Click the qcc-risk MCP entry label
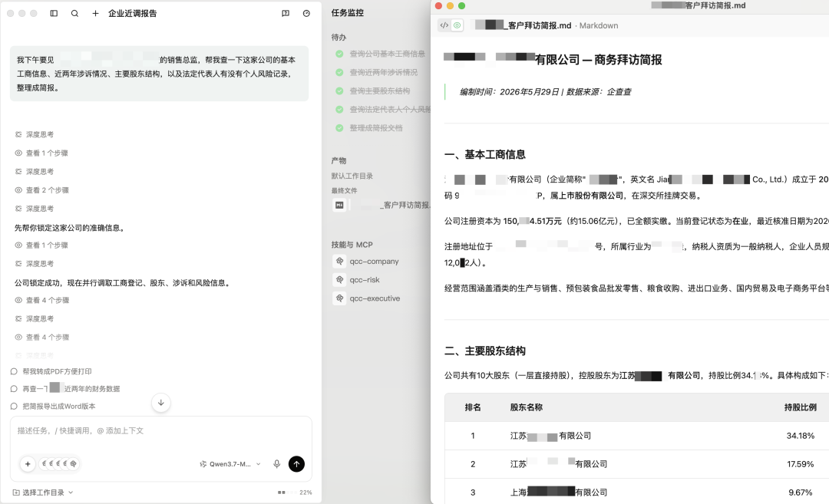The width and height of the screenshot is (829, 504). pyautogui.click(x=365, y=279)
